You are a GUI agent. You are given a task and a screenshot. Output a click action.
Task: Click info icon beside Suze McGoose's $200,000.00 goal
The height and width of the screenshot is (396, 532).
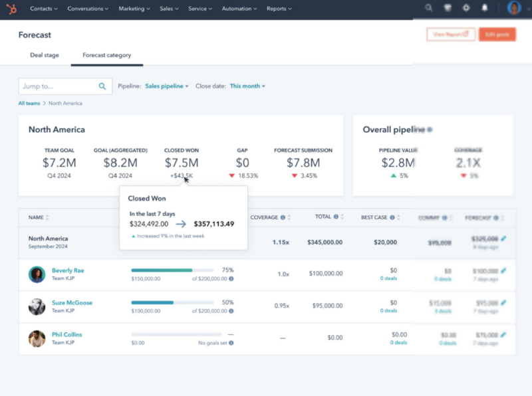pyautogui.click(x=231, y=311)
